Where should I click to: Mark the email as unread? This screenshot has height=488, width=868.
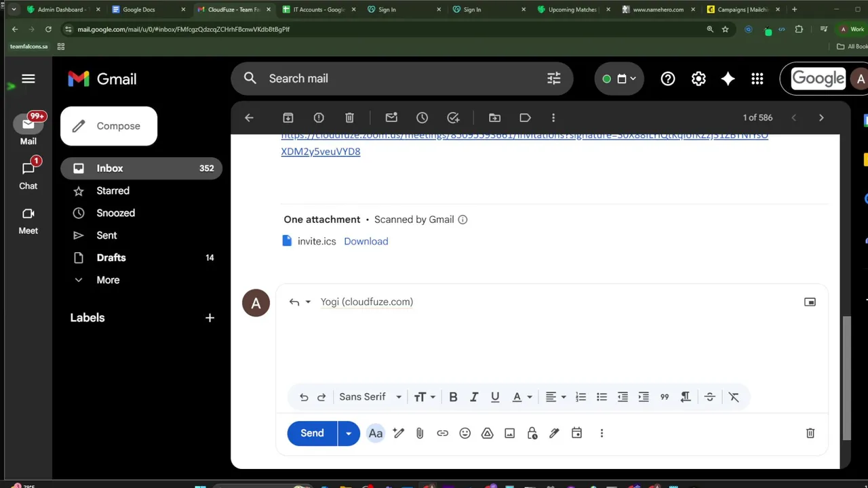[x=391, y=118]
